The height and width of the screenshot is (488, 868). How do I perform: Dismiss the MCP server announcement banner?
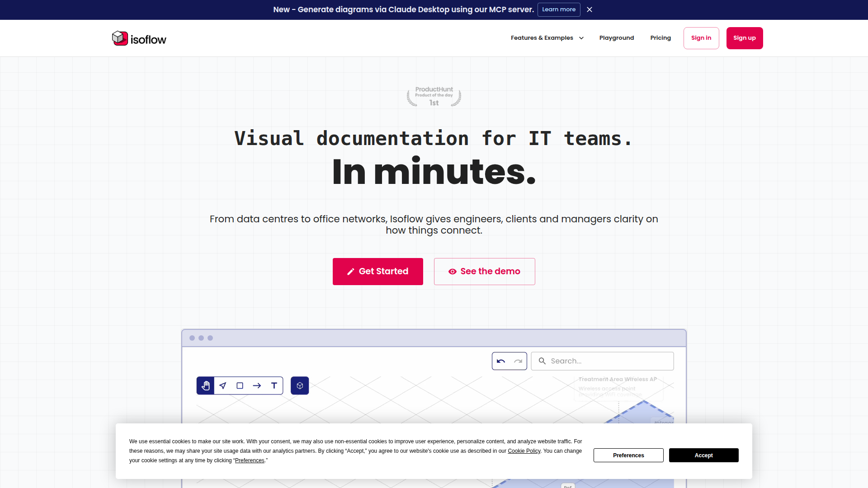point(590,9)
